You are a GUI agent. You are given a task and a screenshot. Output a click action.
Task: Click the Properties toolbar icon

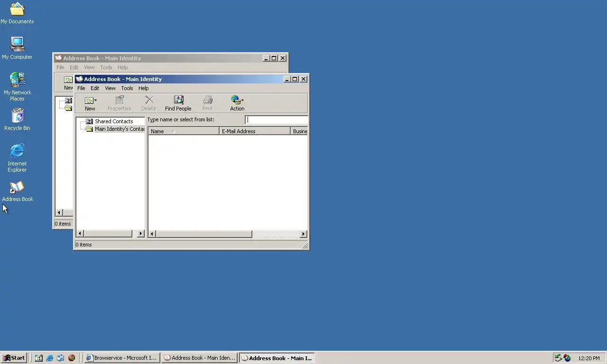pos(119,103)
